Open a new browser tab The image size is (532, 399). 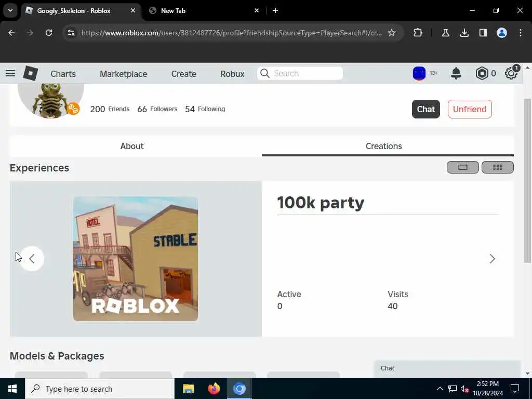click(x=275, y=10)
